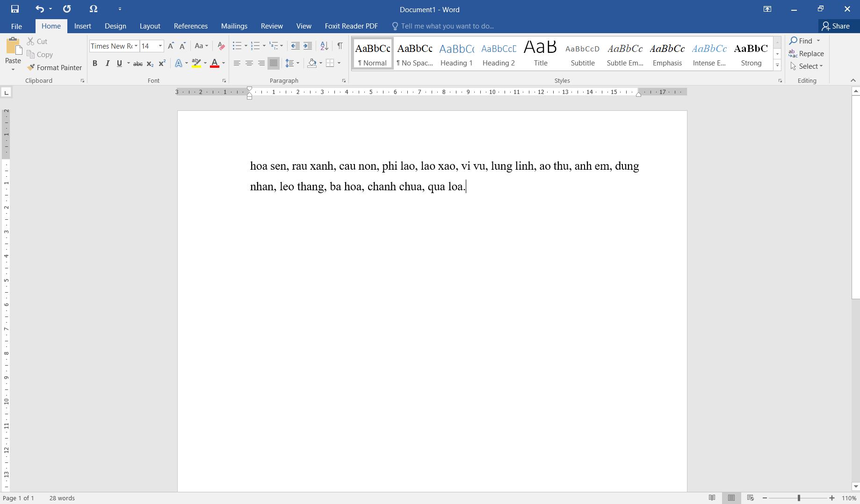Toggle justified alignment

(274, 63)
